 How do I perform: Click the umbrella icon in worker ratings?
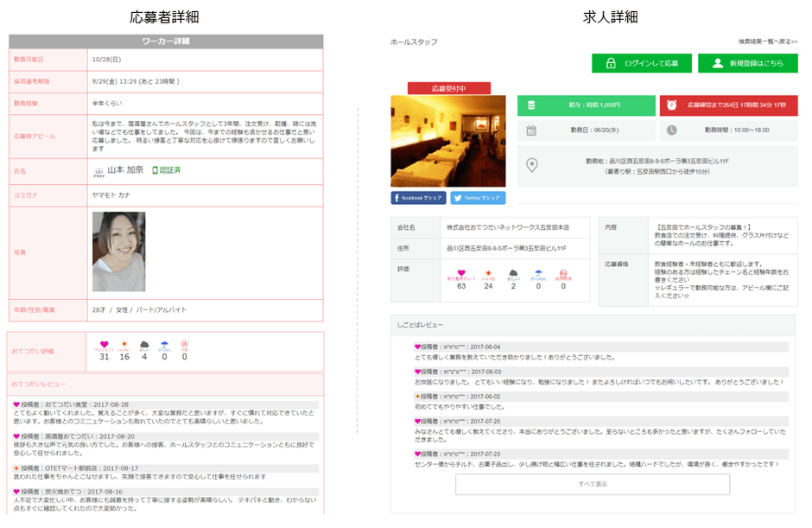164,344
